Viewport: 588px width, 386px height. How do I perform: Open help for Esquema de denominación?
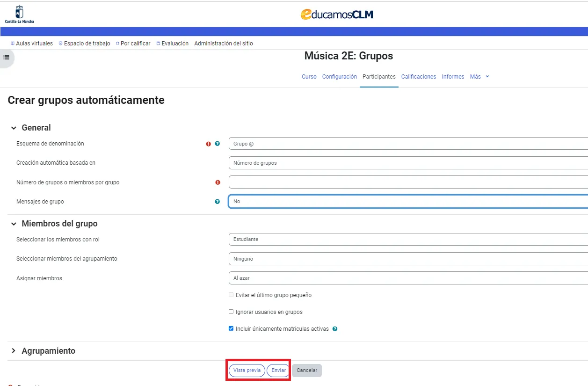(x=217, y=144)
